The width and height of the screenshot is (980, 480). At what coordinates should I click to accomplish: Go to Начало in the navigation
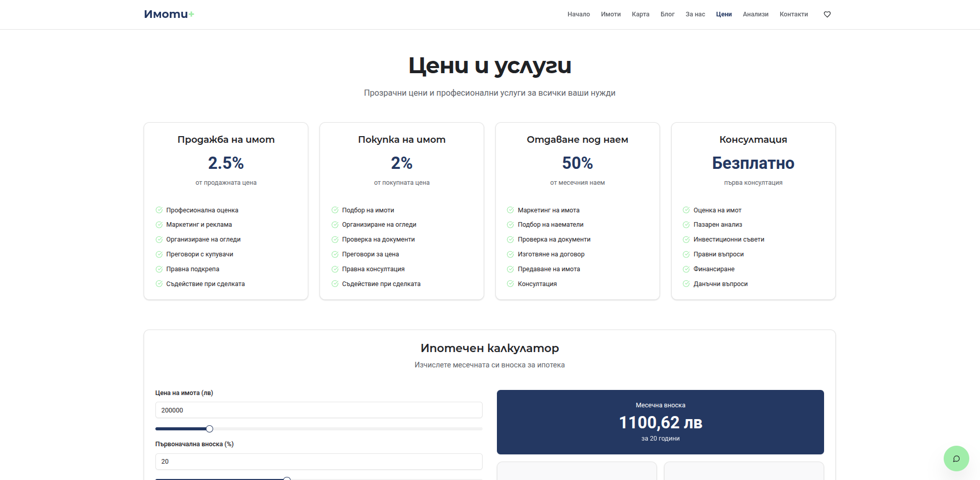[x=578, y=14]
